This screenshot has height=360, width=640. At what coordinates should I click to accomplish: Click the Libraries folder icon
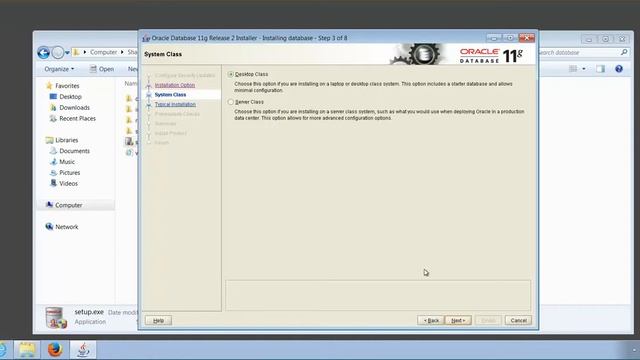click(49, 140)
